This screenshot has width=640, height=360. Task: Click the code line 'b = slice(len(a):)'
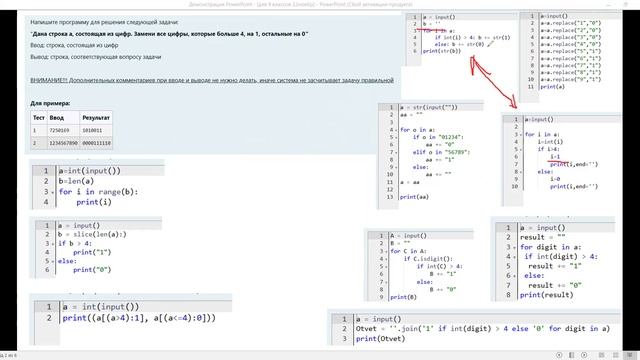tap(92, 235)
